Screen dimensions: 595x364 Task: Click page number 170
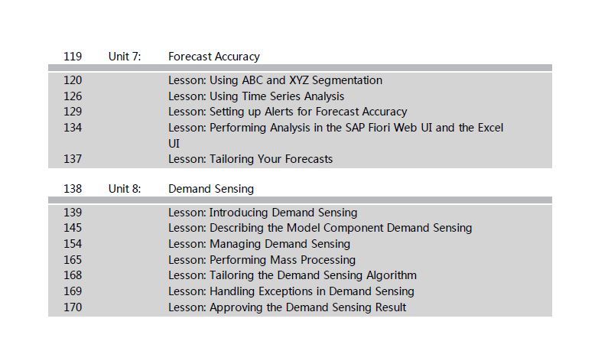click(x=73, y=307)
